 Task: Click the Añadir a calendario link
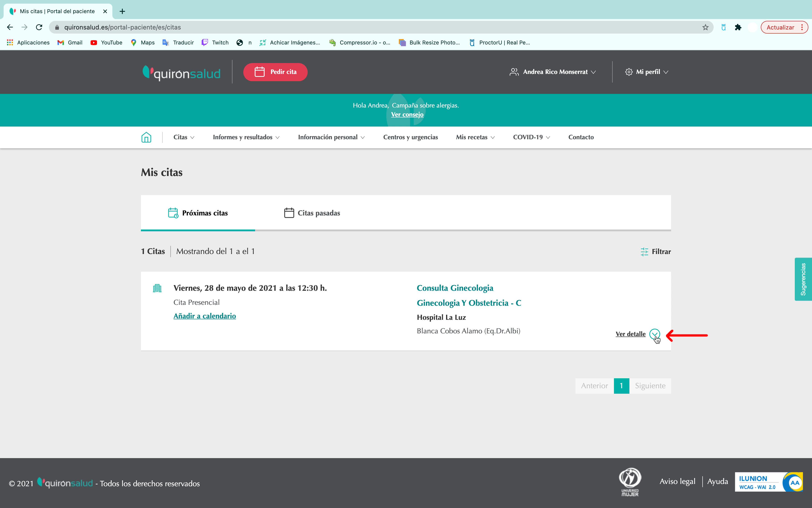pyautogui.click(x=205, y=316)
